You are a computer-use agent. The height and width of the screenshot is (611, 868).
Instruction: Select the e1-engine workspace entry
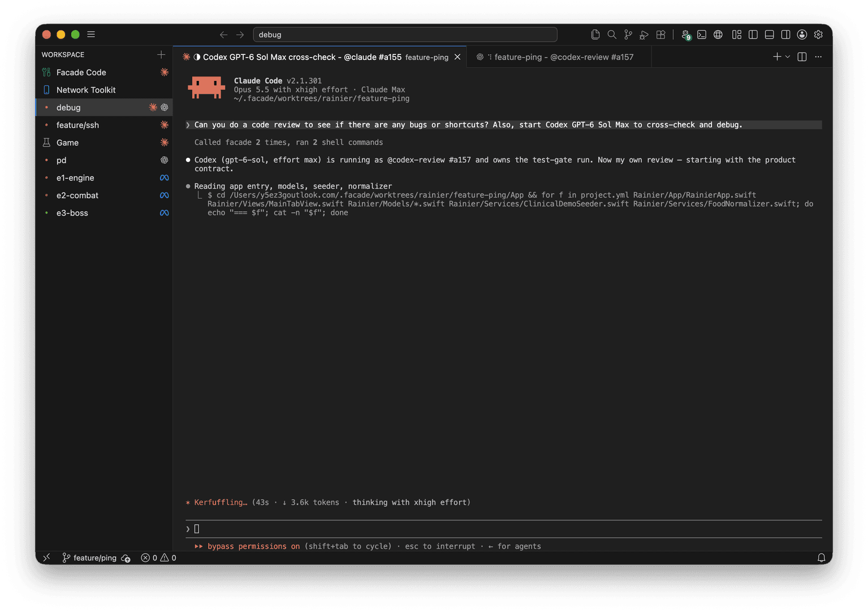pyautogui.click(x=104, y=178)
